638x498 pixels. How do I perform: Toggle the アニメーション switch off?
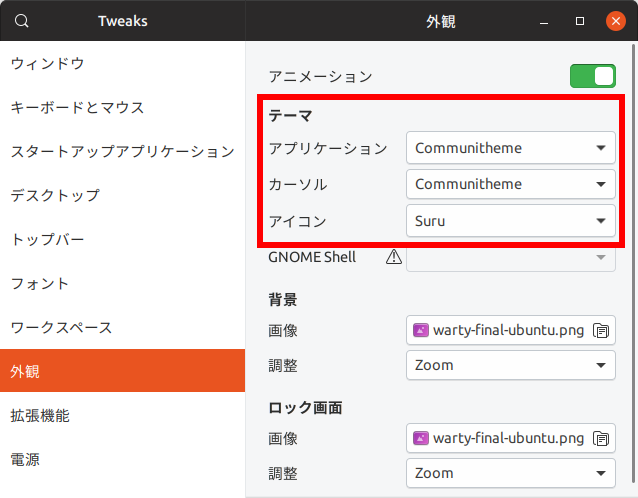592,76
